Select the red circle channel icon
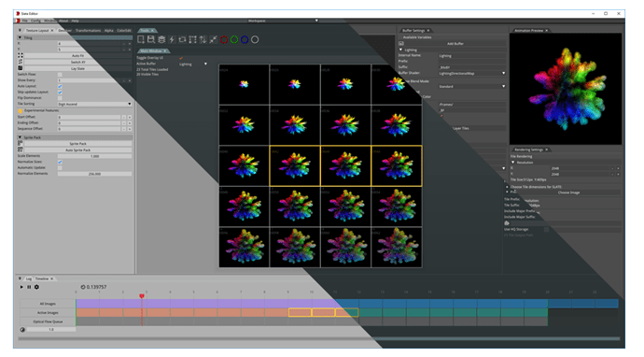The height and width of the screenshot is (357, 644). [224, 39]
